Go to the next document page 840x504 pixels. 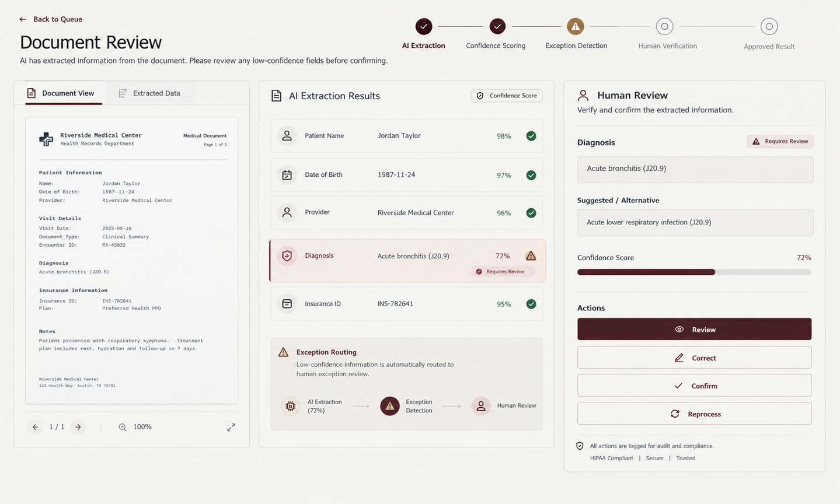[78, 427]
